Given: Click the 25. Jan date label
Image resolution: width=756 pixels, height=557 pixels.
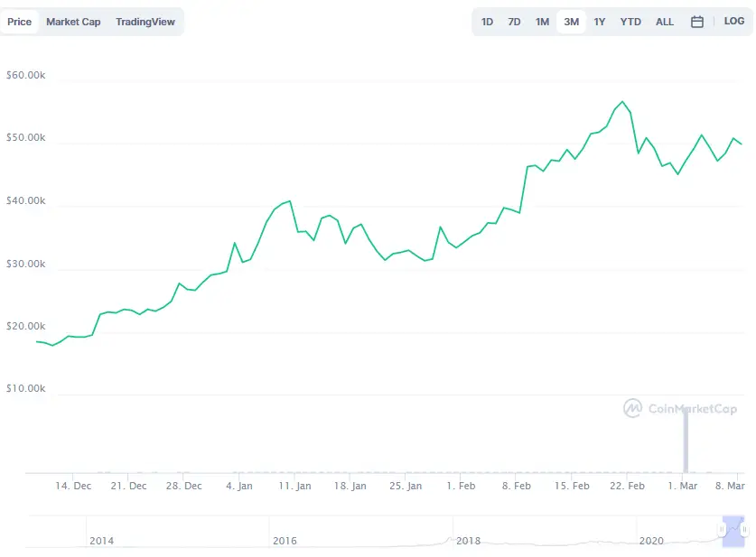Looking at the screenshot, I should 406,486.
